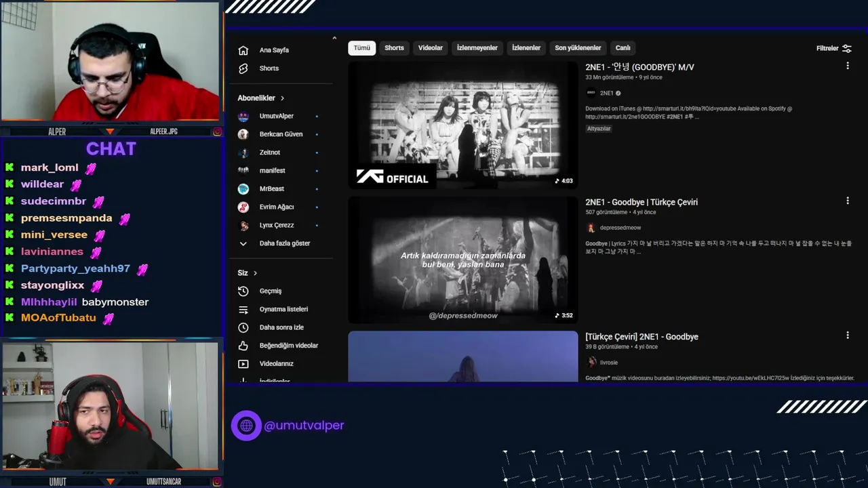
Task: Click the Oynatma listeleri playlist icon
Action: 243,309
